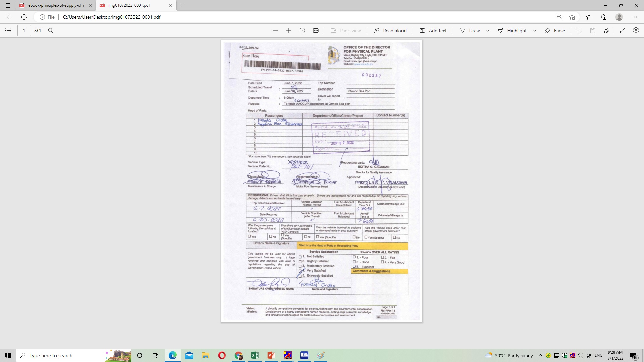Click the zoom out minus icon
The image size is (644, 362).
point(275,31)
